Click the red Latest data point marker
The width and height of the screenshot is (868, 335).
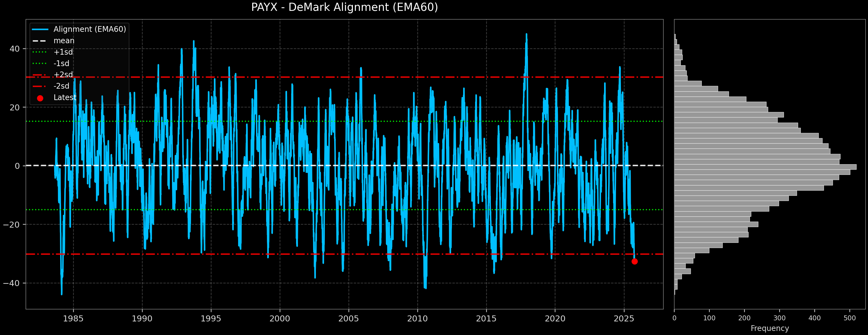pos(634,261)
